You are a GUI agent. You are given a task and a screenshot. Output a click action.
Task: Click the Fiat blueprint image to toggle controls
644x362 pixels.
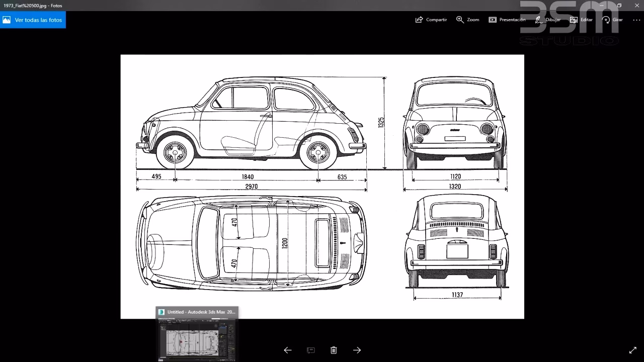(x=322, y=186)
